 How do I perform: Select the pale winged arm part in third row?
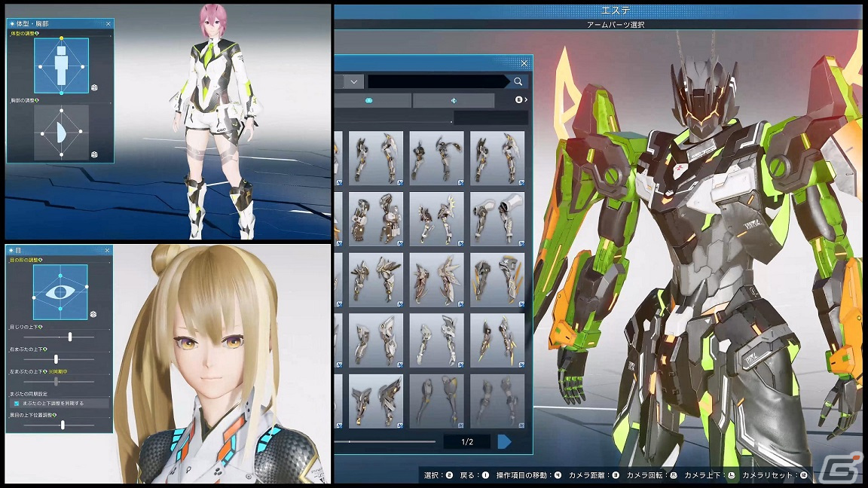point(437,280)
